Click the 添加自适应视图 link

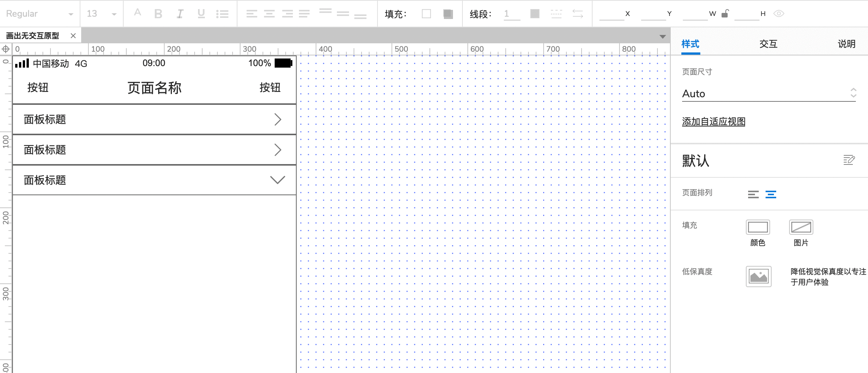(713, 121)
